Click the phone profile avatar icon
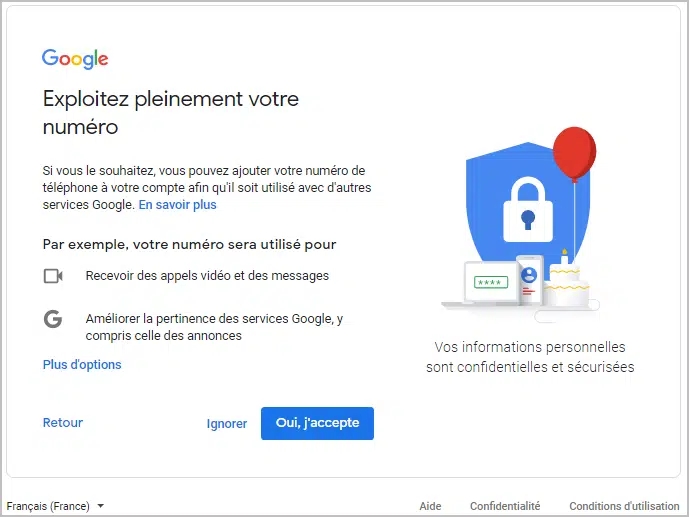The height and width of the screenshot is (517, 689). tap(529, 275)
